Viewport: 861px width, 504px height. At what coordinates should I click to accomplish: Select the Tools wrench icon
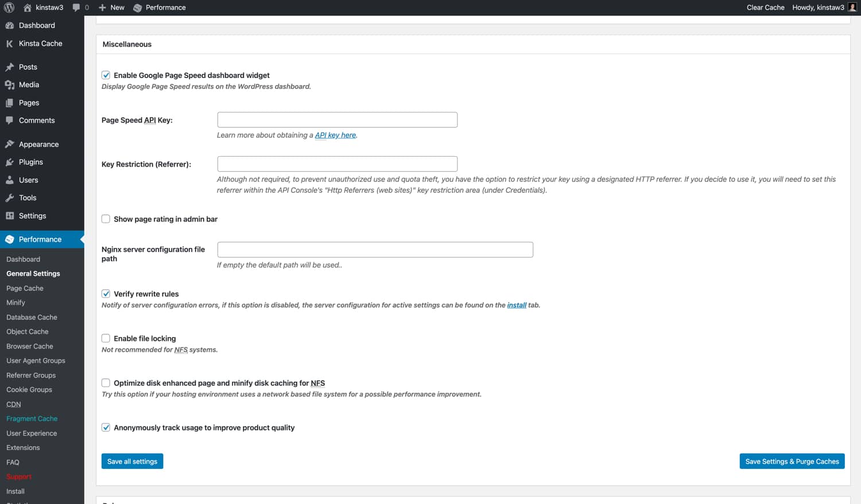[10, 197]
